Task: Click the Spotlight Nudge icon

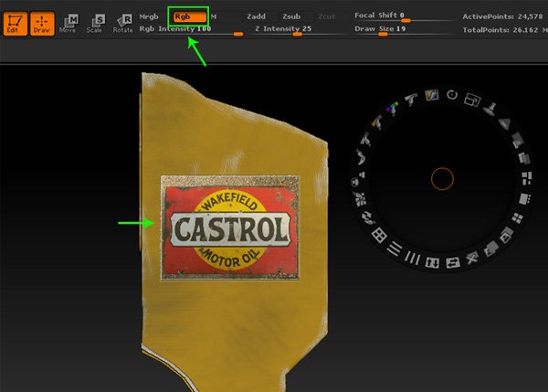Action: (360, 199)
